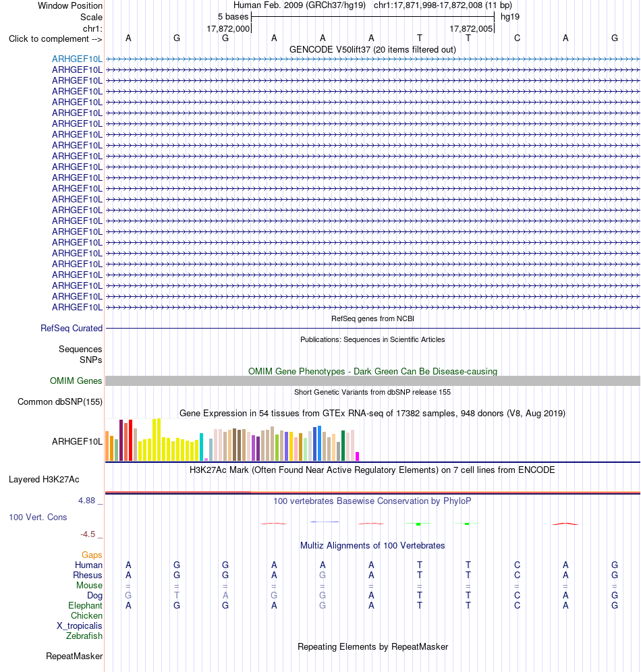Click the 'RefSeq genes from NCBI' track title
This screenshot has width=641, height=672.
tap(372, 318)
